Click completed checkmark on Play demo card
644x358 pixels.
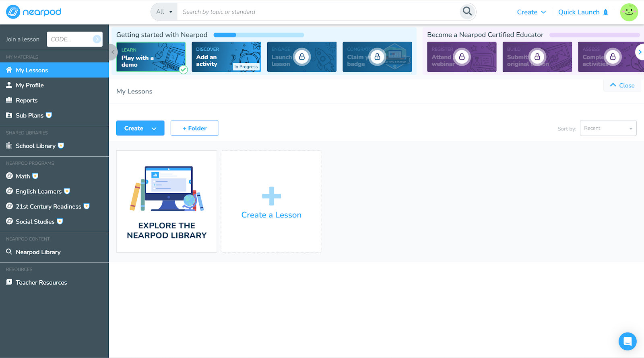click(183, 70)
